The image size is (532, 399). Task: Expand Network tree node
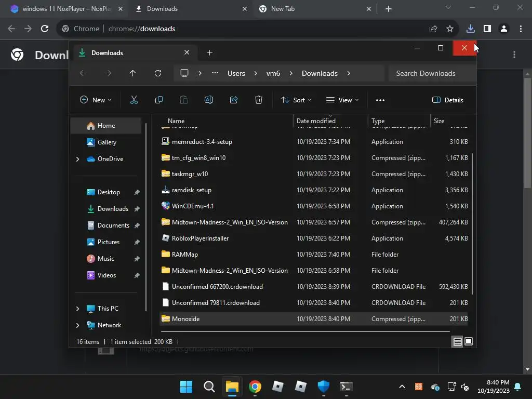77,325
